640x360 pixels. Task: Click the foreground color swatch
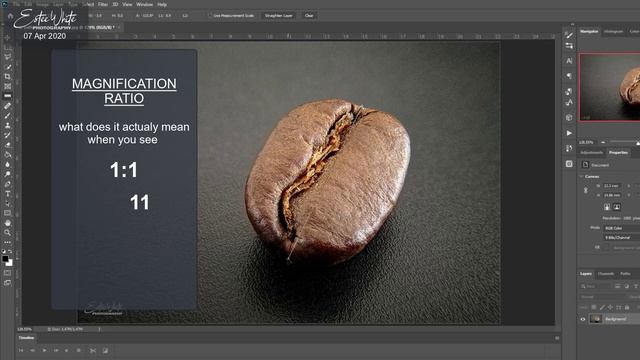tap(5, 259)
